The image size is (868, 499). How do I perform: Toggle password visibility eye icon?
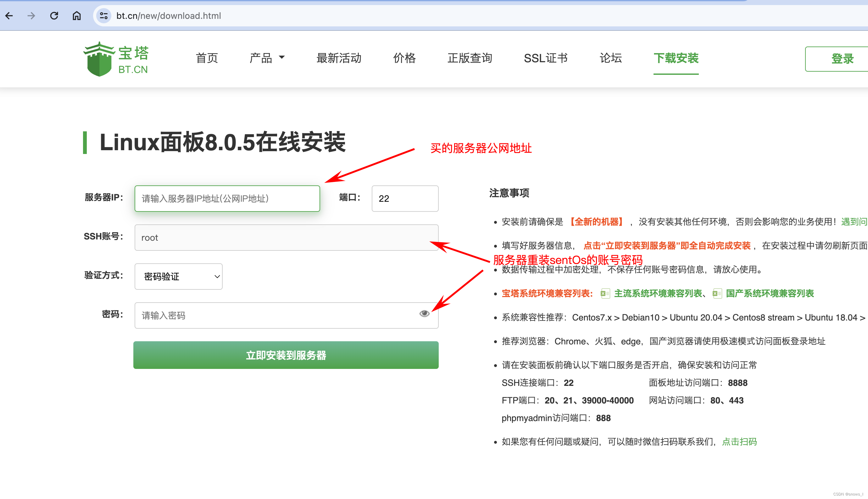point(424,314)
